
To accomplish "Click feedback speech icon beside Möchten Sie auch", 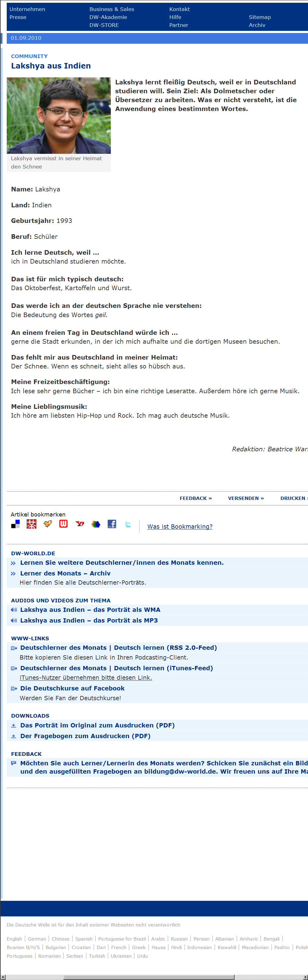I will [14, 763].
